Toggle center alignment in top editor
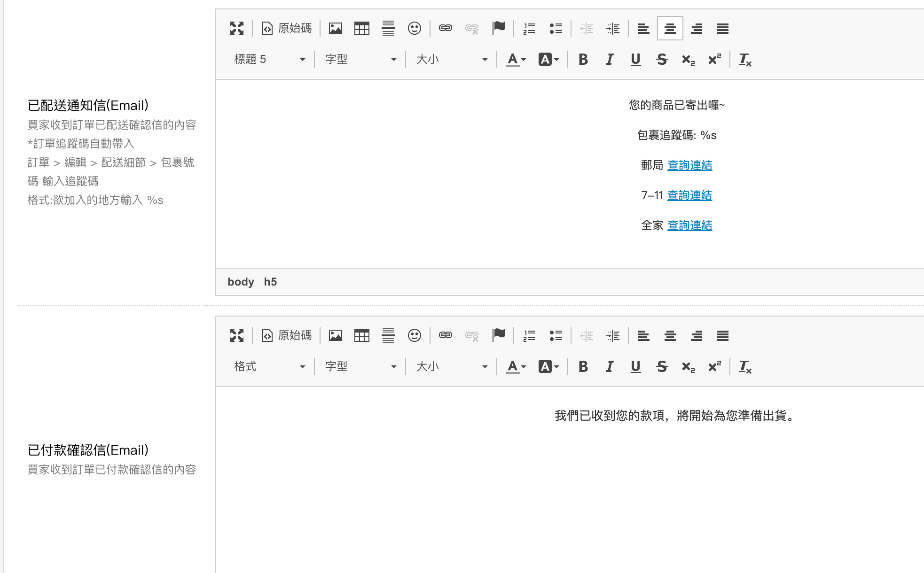Viewport: 924px width, 573px height. pos(670,29)
